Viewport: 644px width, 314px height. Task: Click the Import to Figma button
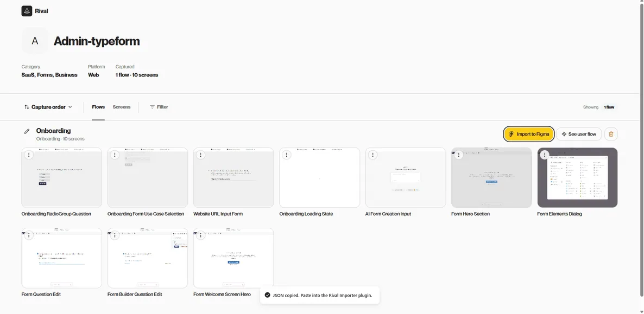[529, 134]
